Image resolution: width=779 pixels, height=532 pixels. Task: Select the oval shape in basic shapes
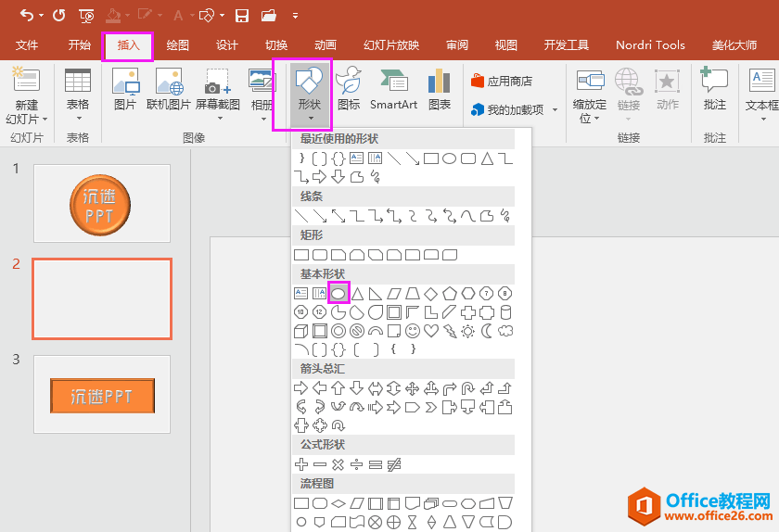coord(338,293)
